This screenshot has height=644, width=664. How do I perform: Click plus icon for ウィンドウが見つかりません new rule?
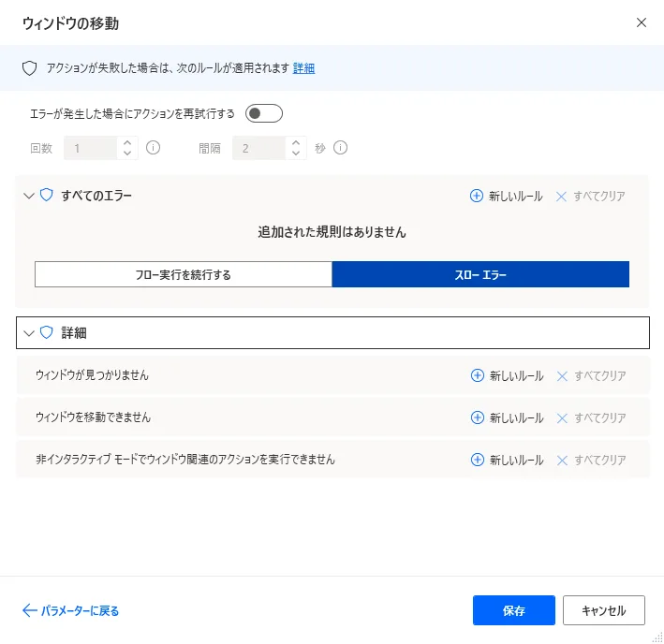(x=477, y=375)
